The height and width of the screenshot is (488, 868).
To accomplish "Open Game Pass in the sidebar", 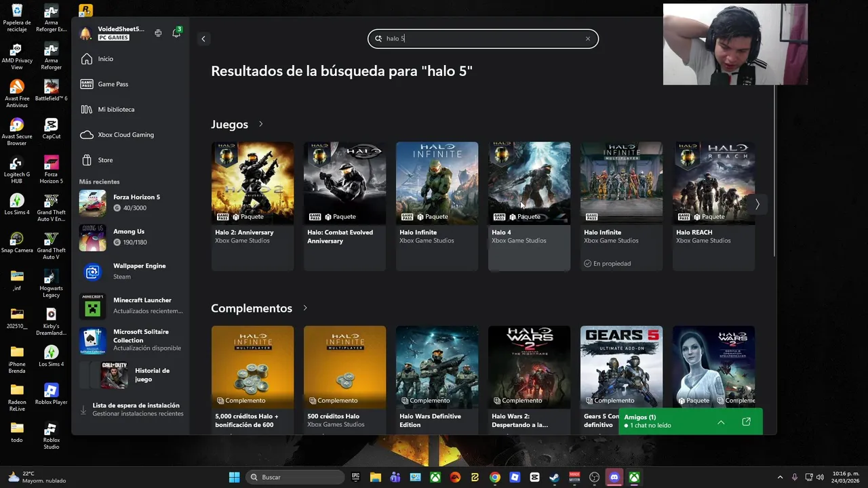I will 130,84.
